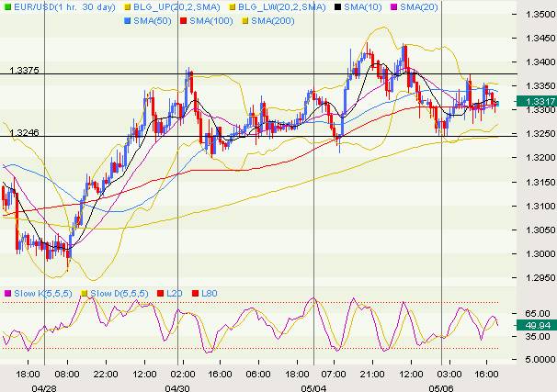The height and width of the screenshot is (392, 557).
Task: Click the 5.0000 stochastic axis label
Action: [x=540, y=359]
